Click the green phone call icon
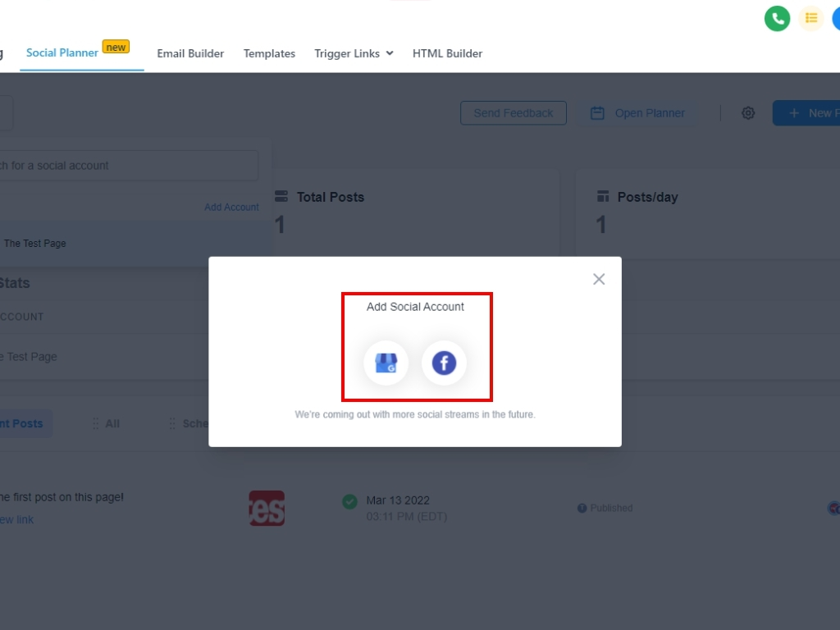This screenshot has height=630, width=840. tap(777, 19)
